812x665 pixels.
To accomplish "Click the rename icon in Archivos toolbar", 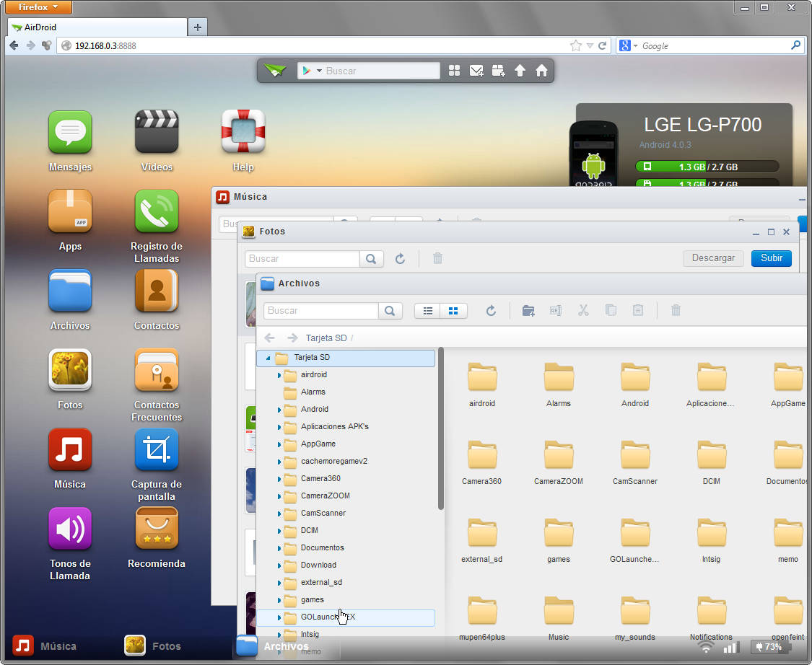I will point(556,311).
